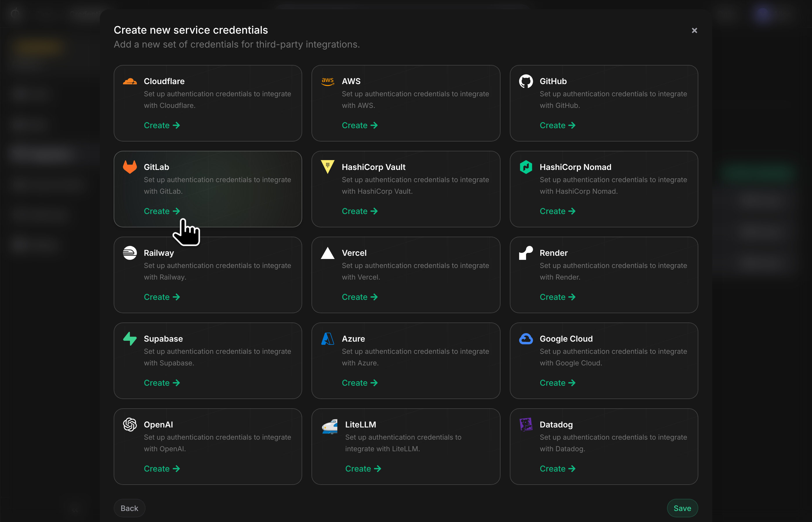Create AWS credentials
Image resolution: width=812 pixels, height=522 pixels.
(360, 125)
